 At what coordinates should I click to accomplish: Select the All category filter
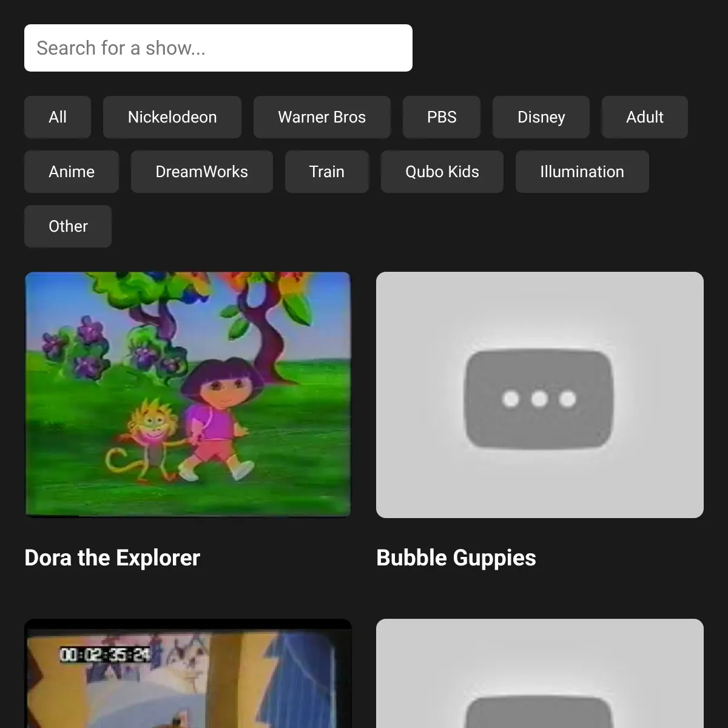tap(58, 117)
